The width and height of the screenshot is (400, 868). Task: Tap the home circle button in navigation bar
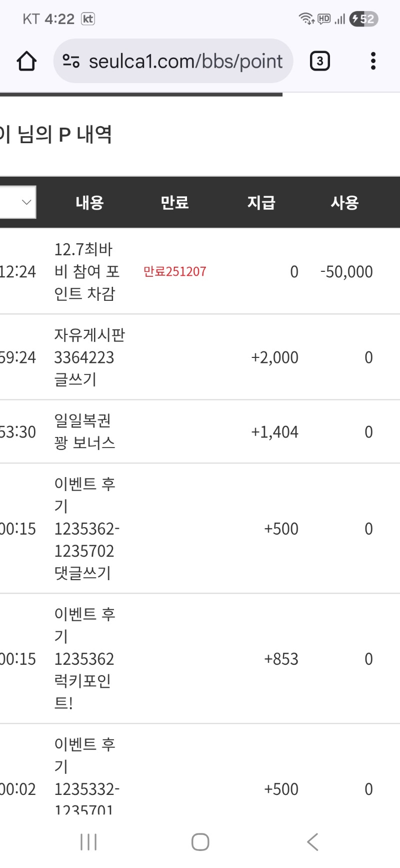tap(200, 842)
